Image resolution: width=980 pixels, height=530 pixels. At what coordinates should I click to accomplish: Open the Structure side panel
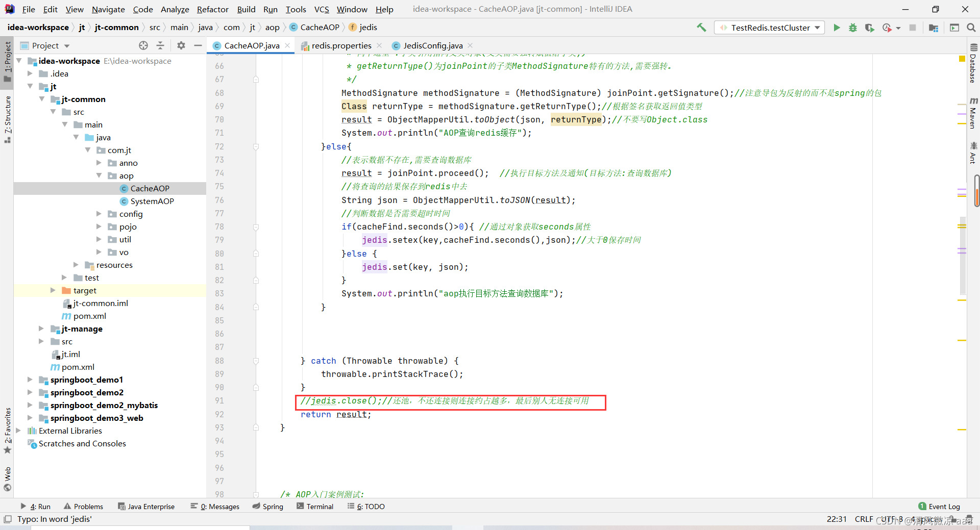[x=7, y=119]
